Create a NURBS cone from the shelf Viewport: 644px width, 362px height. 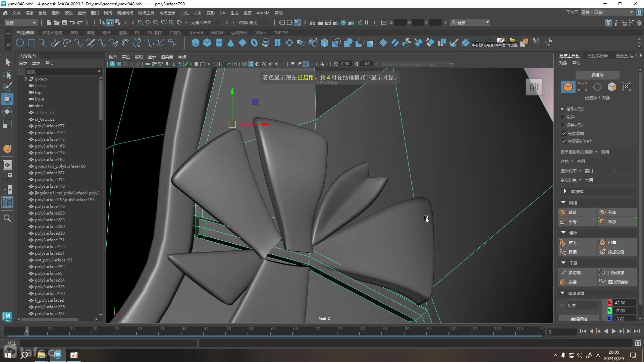click(230, 43)
